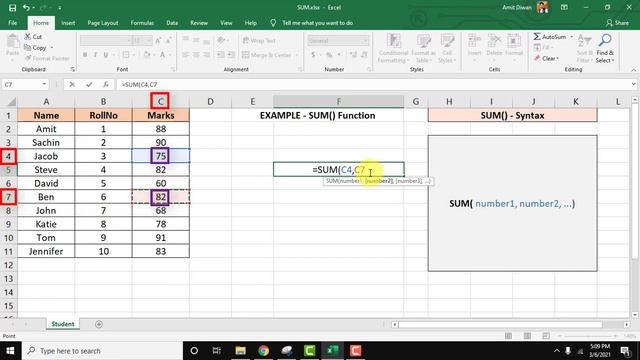
Task: Switch to the Formulas tab
Action: tap(142, 23)
